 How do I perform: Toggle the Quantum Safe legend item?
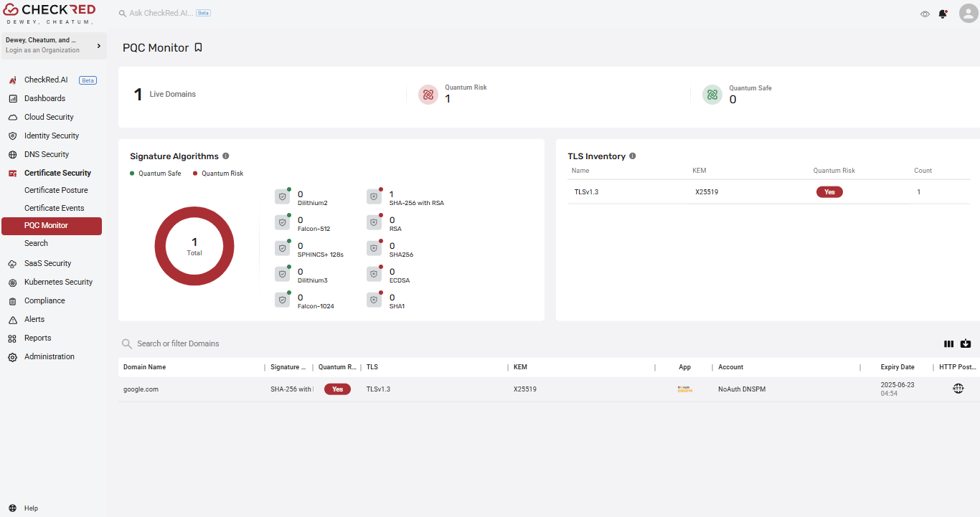[156, 174]
